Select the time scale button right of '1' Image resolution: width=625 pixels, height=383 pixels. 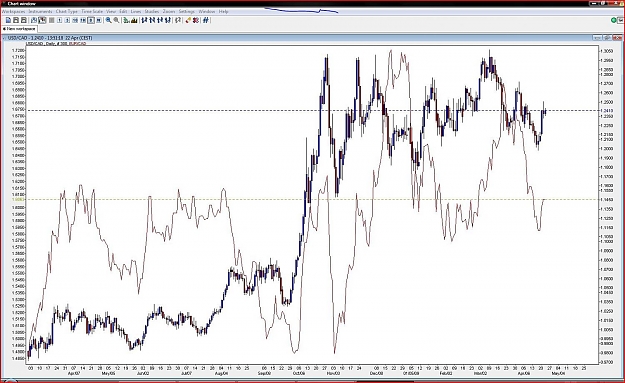click(x=67, y=20)
